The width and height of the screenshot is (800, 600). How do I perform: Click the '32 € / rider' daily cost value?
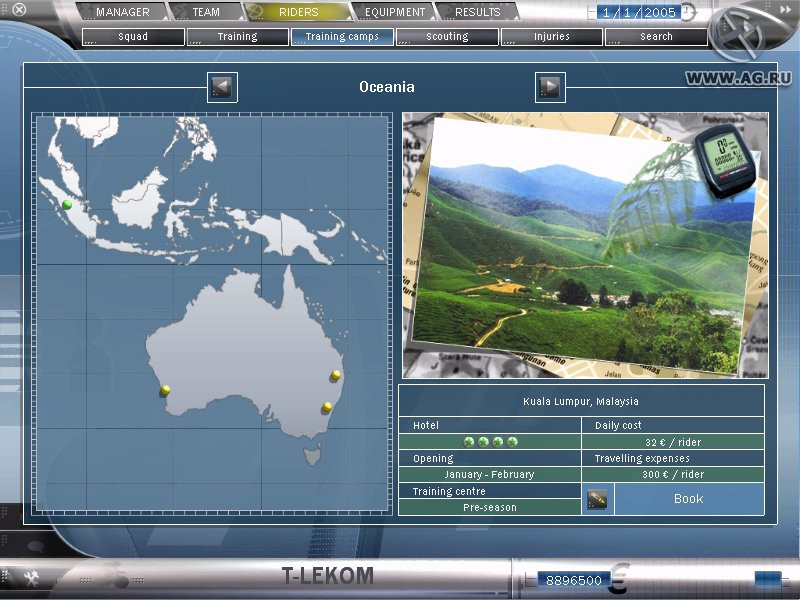673,442
